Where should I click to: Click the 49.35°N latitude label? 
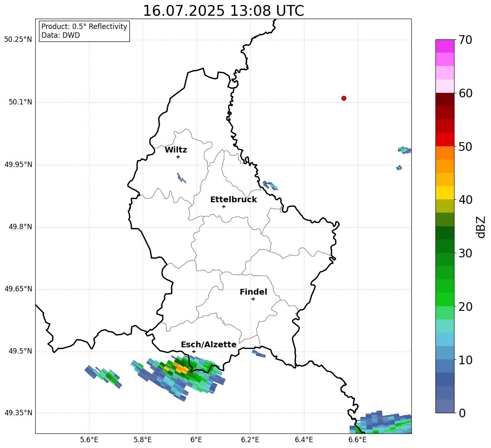tap(18, 413)
